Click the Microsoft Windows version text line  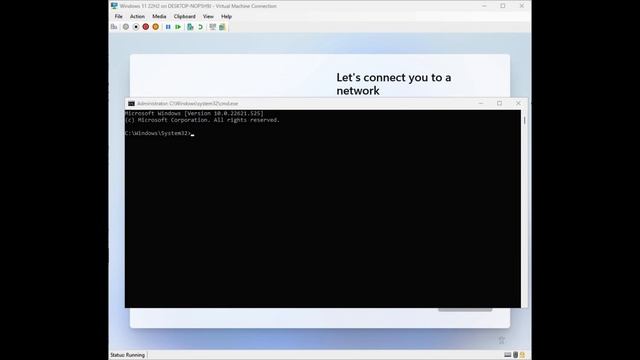point(194,113)
